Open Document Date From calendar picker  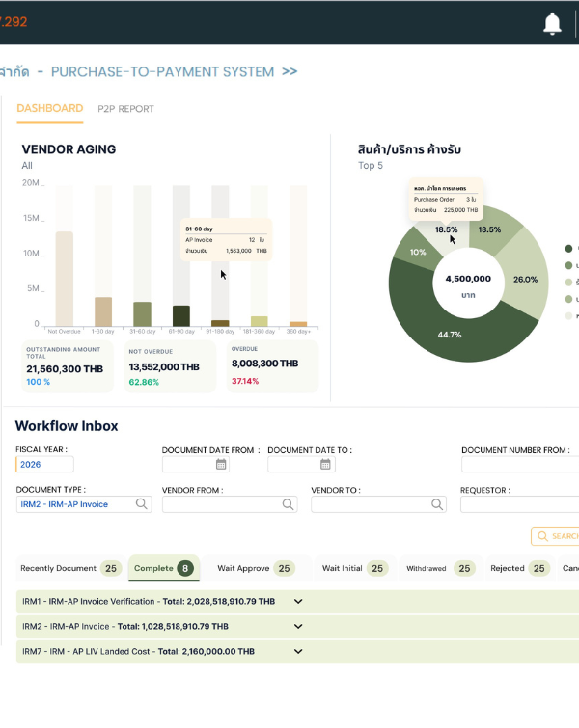(221, 464)
